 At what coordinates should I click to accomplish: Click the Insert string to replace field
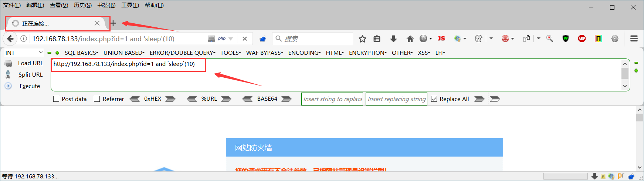click(332, 99)
